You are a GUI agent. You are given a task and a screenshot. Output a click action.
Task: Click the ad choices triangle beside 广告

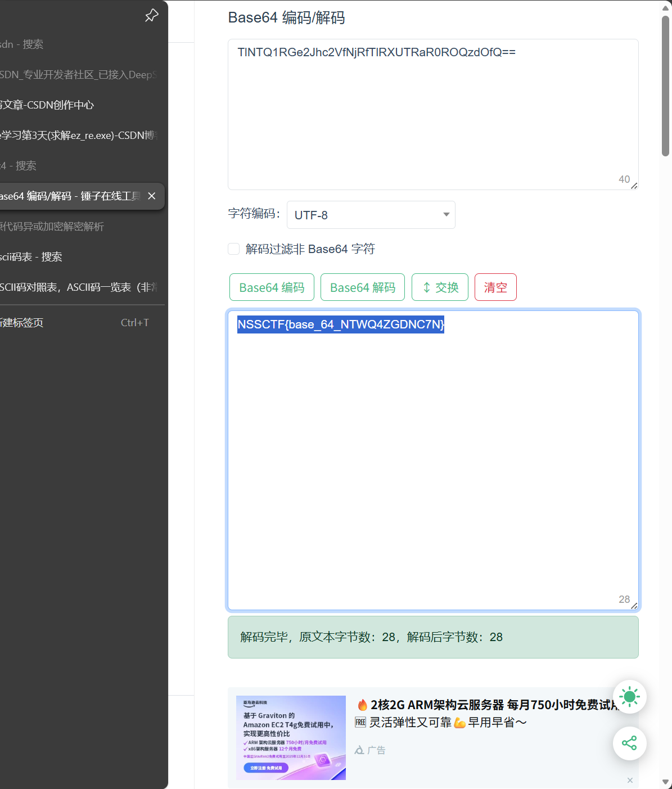click(x=358, y=750)
